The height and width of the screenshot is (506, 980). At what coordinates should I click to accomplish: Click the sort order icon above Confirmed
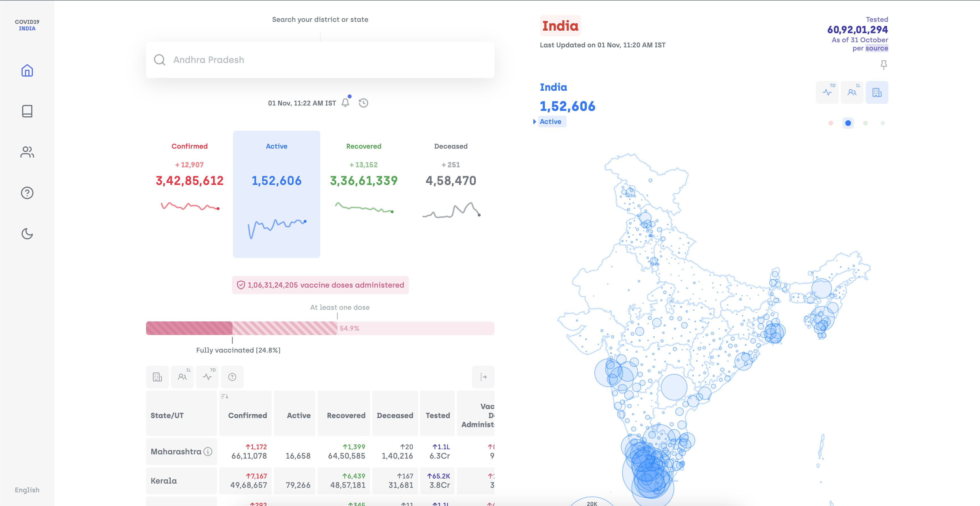click(225, 397)
